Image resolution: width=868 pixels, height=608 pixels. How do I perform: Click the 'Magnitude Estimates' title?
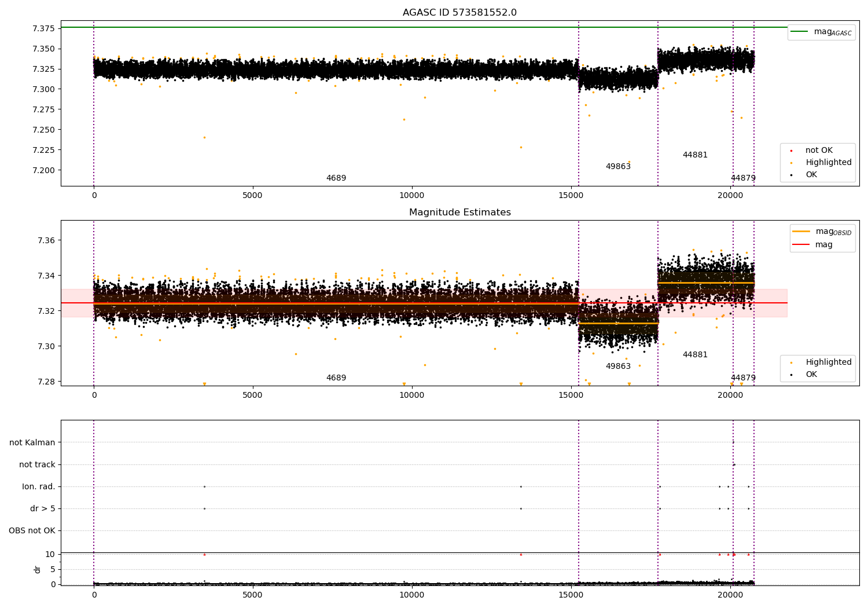[x=459, y=213]
